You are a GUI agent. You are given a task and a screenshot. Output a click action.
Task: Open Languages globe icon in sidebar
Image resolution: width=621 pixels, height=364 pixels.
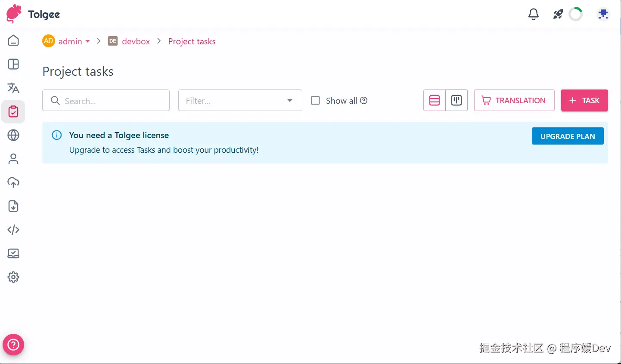point(13,135)
